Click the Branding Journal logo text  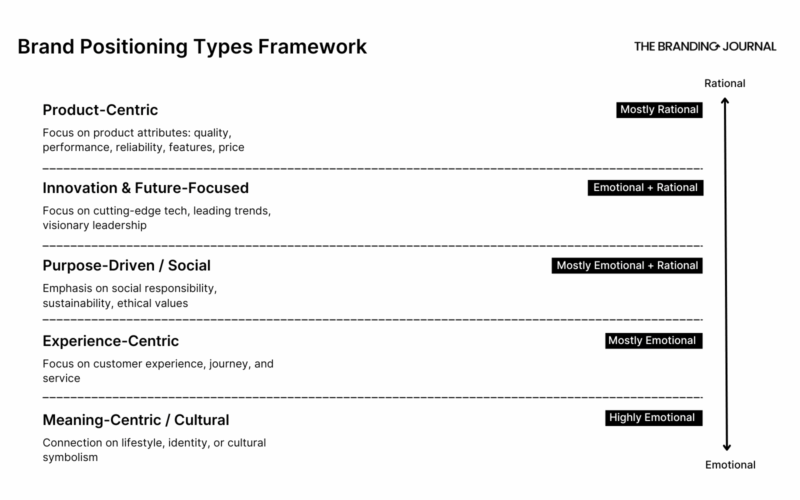693,46
